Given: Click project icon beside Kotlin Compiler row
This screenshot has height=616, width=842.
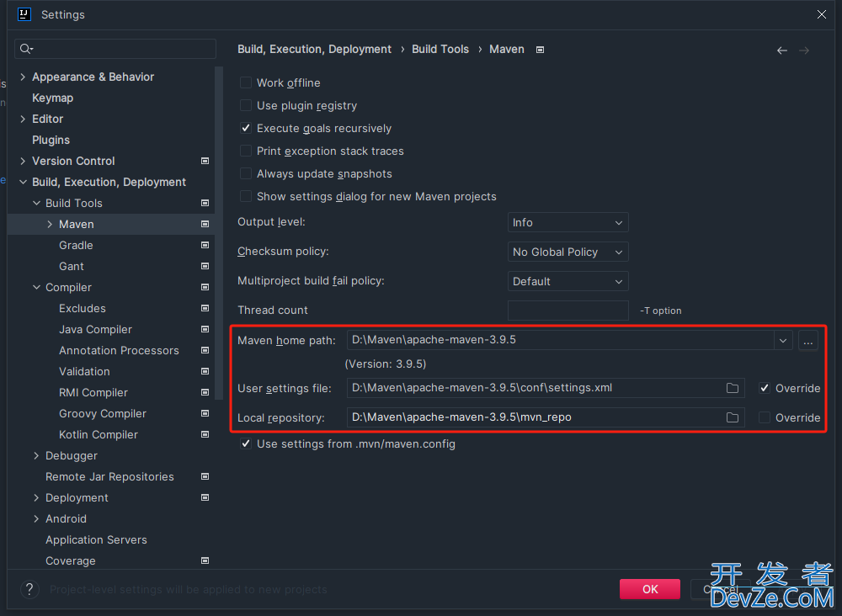Looking at the screenshot, I should [x=205, y=434].
